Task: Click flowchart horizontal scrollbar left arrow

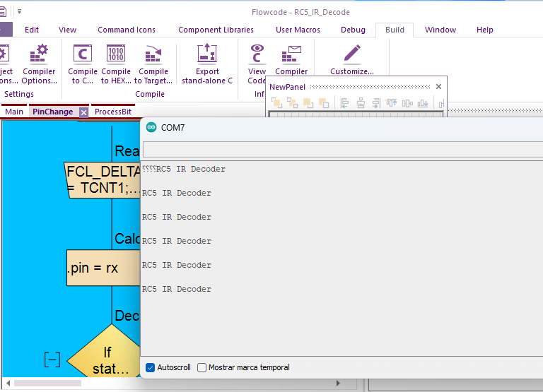Action: [8, 383]
